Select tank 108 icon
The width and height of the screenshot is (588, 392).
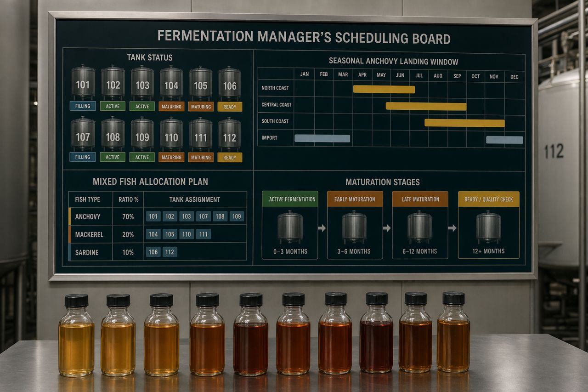pos(113,134)
